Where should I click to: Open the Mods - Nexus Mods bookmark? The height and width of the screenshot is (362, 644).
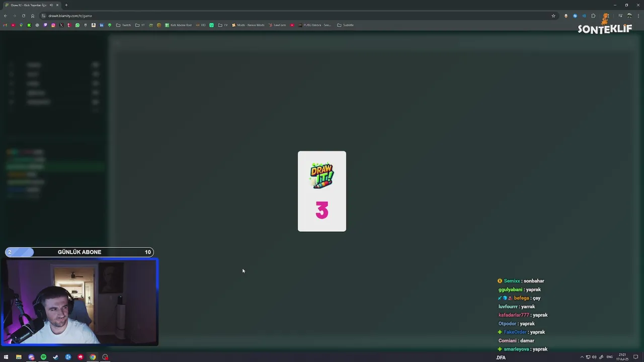coord(248,25)
